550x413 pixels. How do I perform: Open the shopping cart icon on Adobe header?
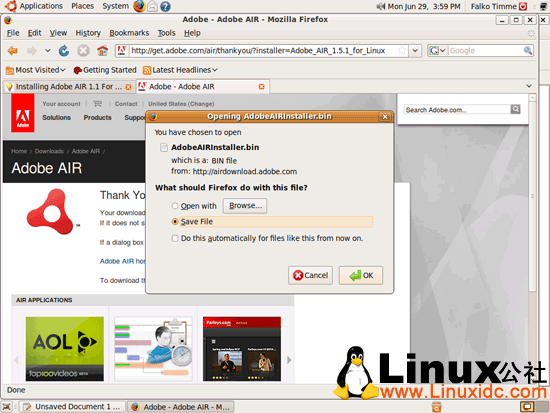pyautogui.click(x=98, y=104)
